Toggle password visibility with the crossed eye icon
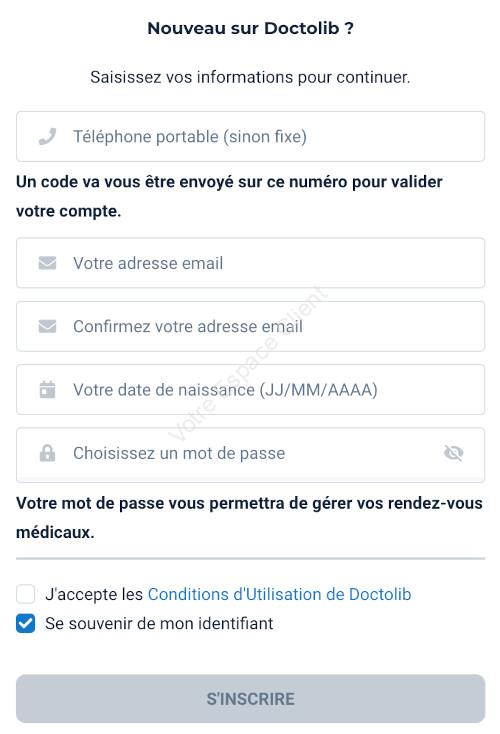This screenshot has height=734, width=500. point(453,453)
